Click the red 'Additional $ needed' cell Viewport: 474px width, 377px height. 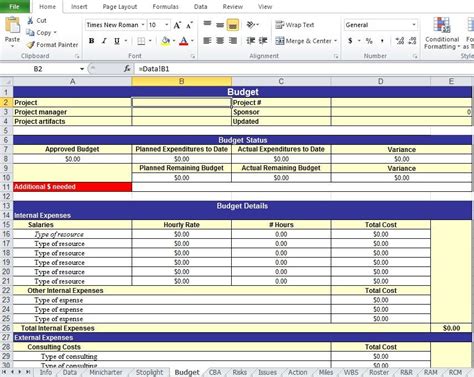tap(72, 187)
